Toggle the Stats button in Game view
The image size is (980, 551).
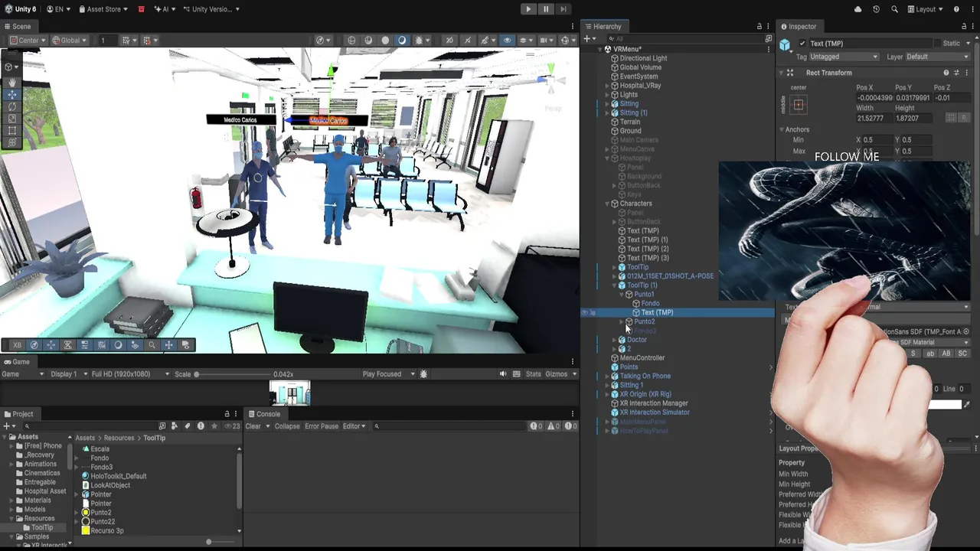point(533,374)
